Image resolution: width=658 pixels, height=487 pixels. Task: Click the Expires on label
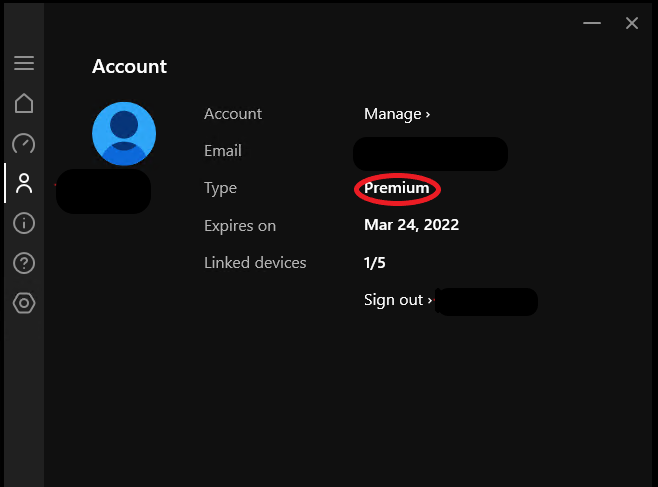click(x=240, y=226)
